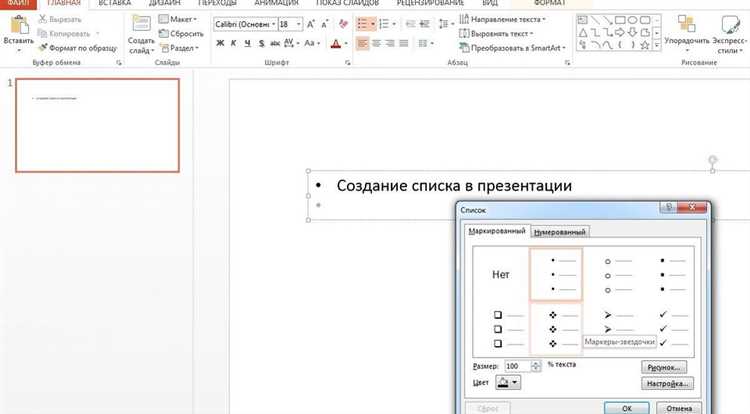Select the star shape in gallery
The width and height of the screenshot is (750, 414).
(645, 45)
